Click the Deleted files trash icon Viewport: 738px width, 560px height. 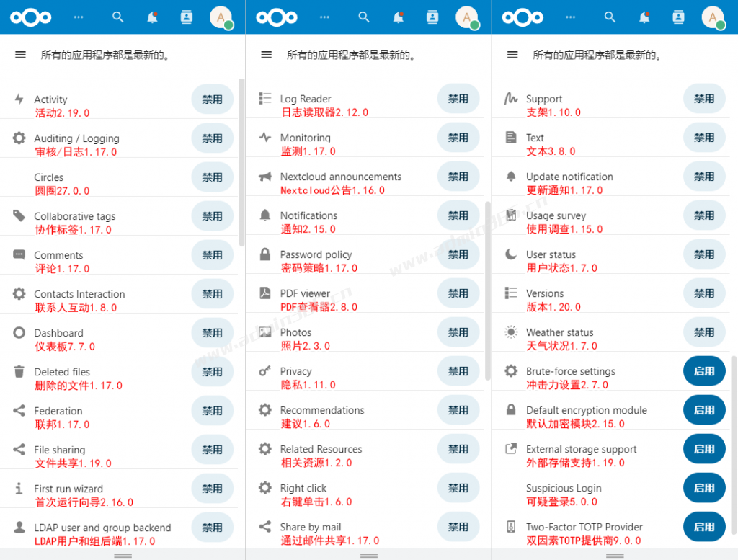(x=19, y=371)
